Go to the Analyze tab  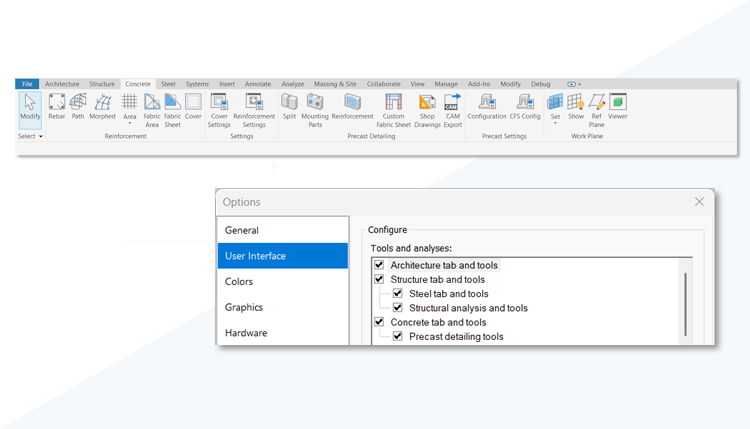coord(293,84)
